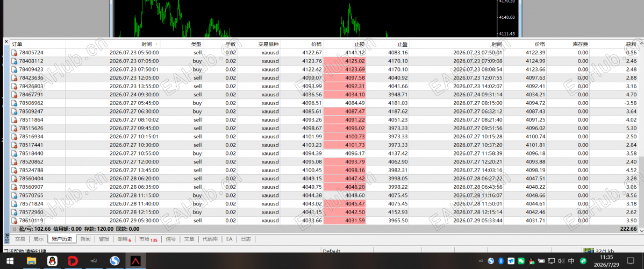Click the Default profile status bar entry

(x=332, y=251)
